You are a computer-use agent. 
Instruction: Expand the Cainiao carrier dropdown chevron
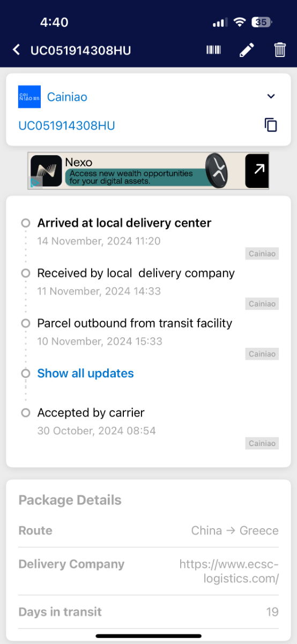[271, 97]
